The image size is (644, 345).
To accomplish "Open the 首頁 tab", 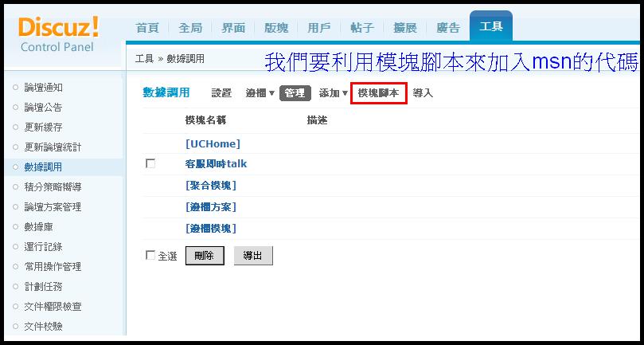I will 147,28.
